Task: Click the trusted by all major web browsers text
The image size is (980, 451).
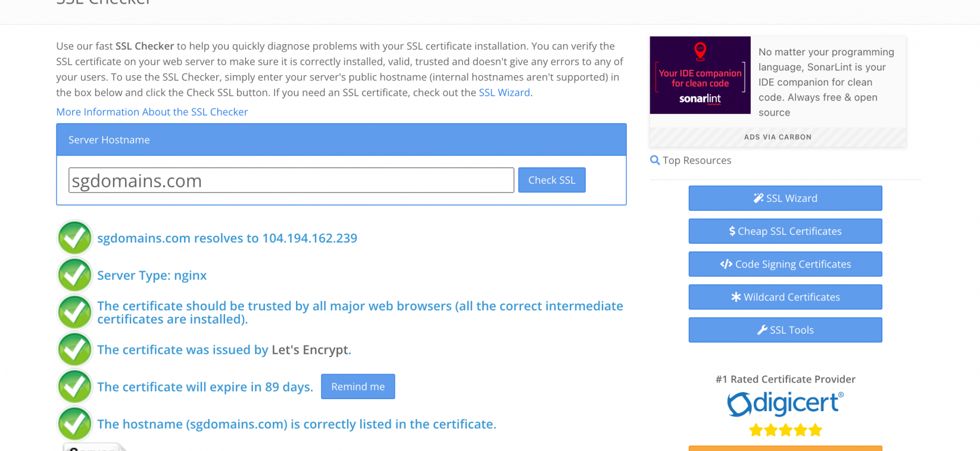Action: (x=360, y=313)
